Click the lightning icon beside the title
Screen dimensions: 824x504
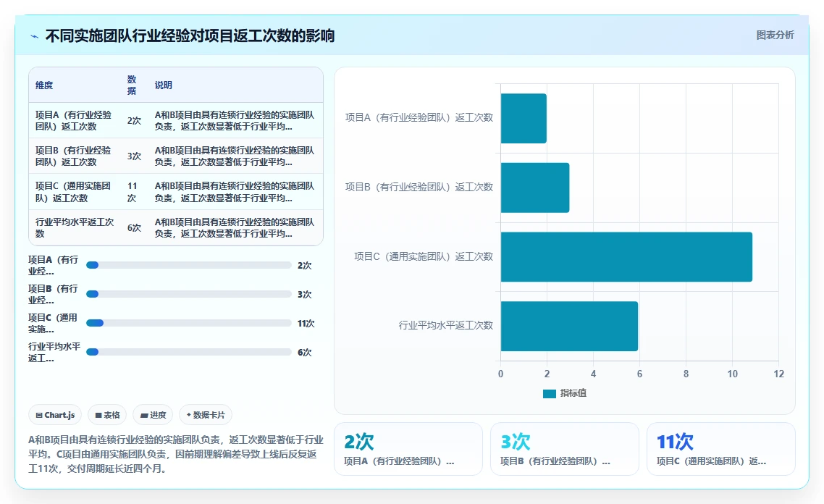click(35, 36)
